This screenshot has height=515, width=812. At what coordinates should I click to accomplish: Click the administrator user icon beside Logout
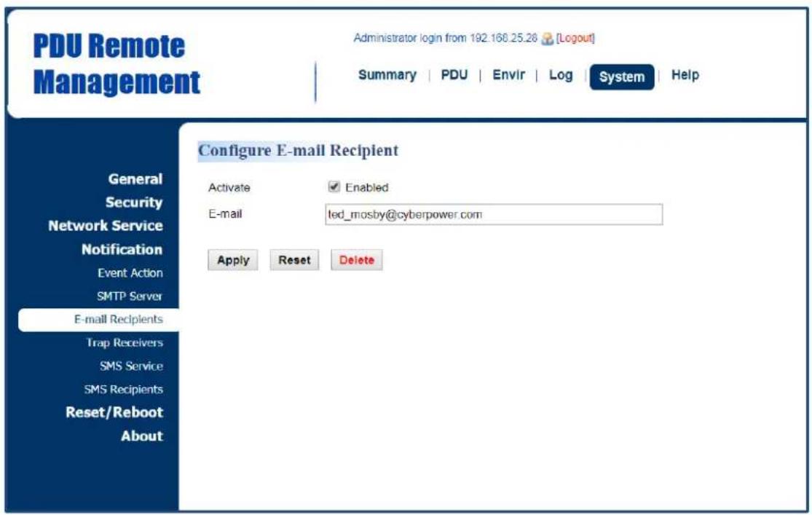coord(547,39)
